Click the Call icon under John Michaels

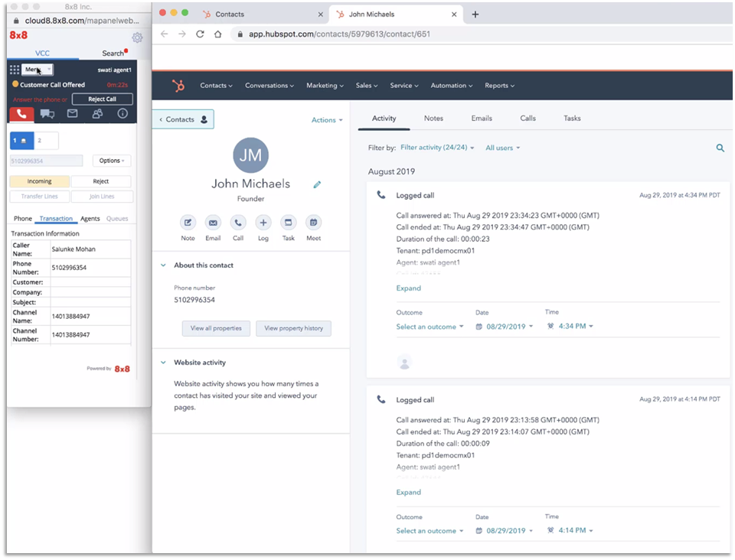[238, 223]
